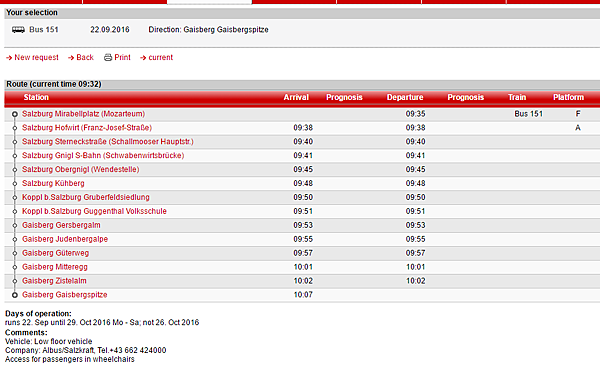600x365 pixels.
Task: Click arrival time 09:45 for Obergnigl
Action: pos(303,169)
